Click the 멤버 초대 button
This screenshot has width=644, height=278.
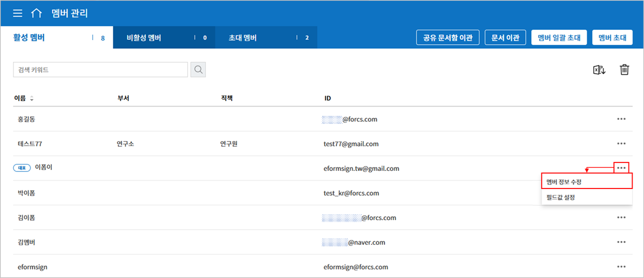click(x=612, y=38)
